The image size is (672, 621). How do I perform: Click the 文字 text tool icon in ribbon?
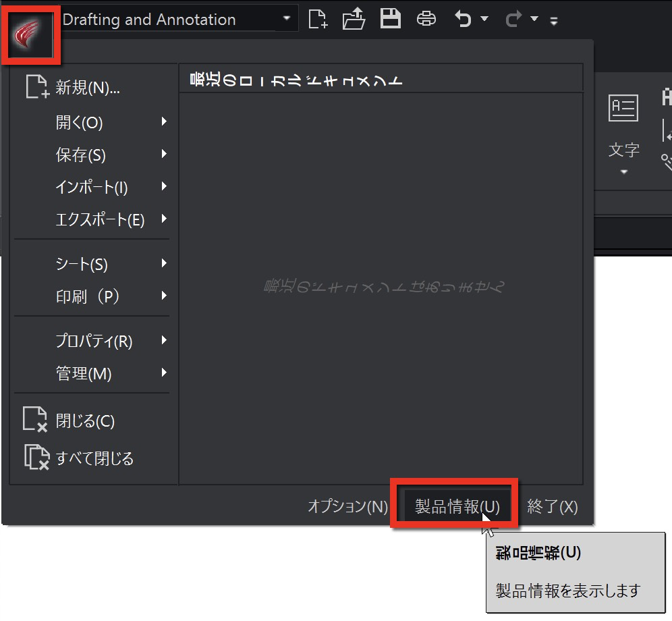tap(623, 107)
